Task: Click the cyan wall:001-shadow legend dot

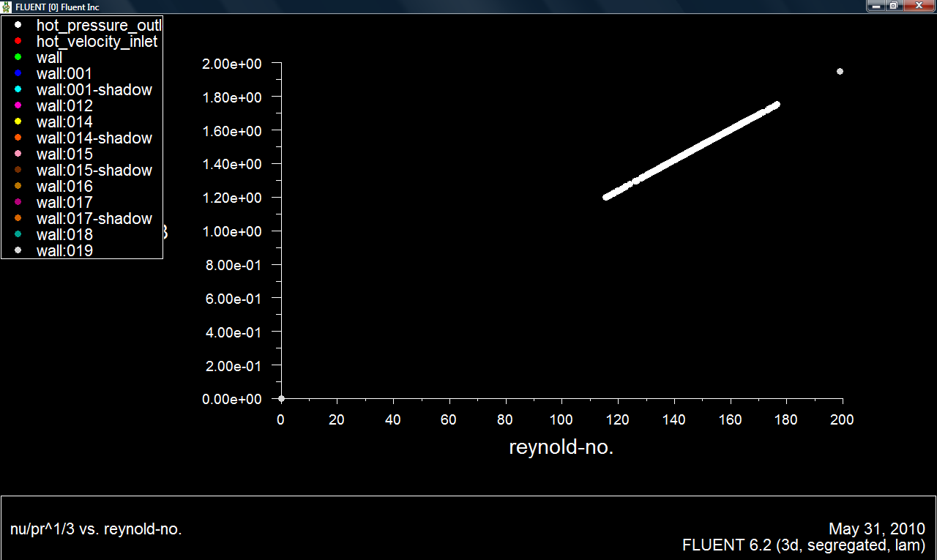Action: (x=18, y=89)
